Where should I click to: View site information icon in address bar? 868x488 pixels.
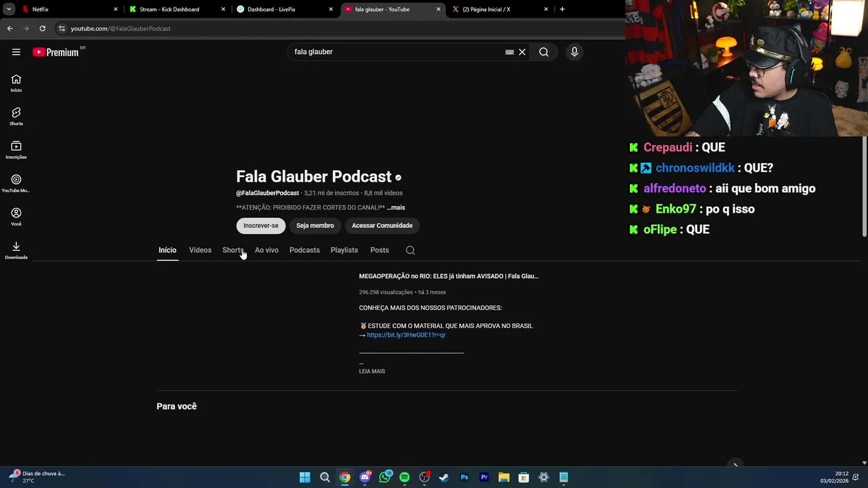(62, 28)
